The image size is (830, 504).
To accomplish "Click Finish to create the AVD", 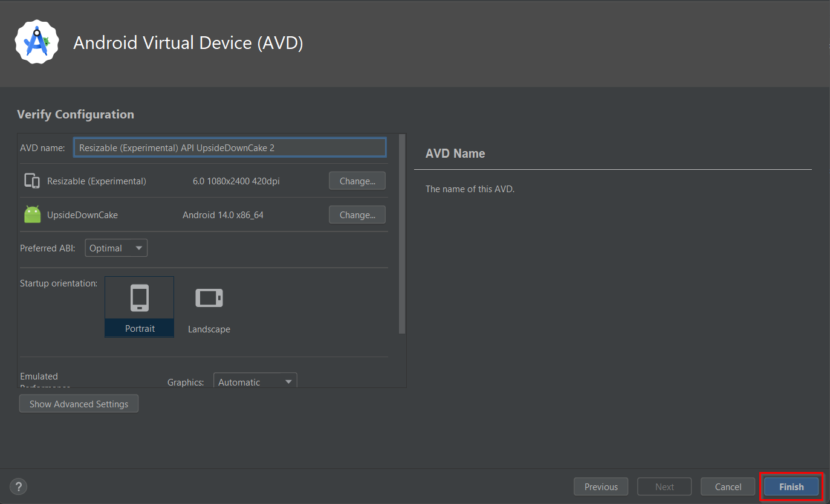I will point(791,486).
